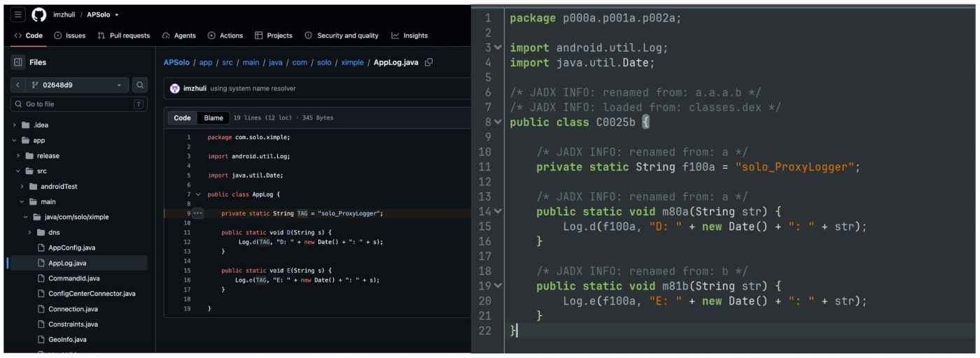Click GitHub line number 9
Viewport: 980px width, 358px height.
click(188, 213)
